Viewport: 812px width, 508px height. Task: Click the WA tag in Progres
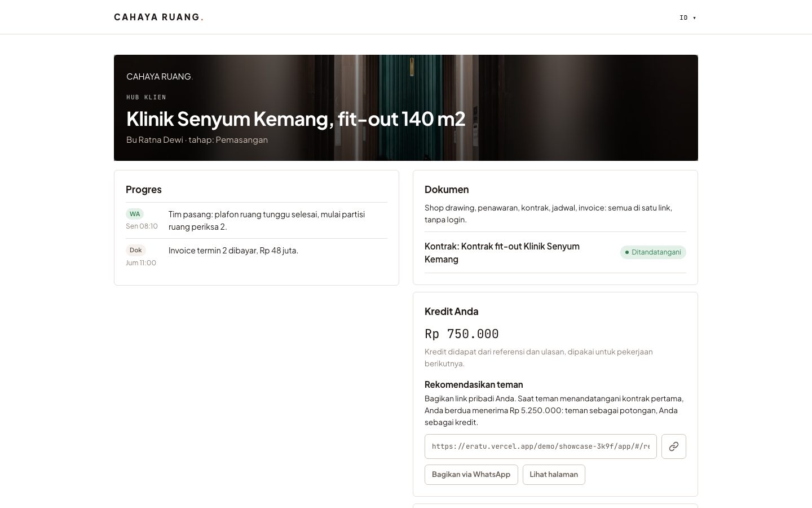point(135,214)
